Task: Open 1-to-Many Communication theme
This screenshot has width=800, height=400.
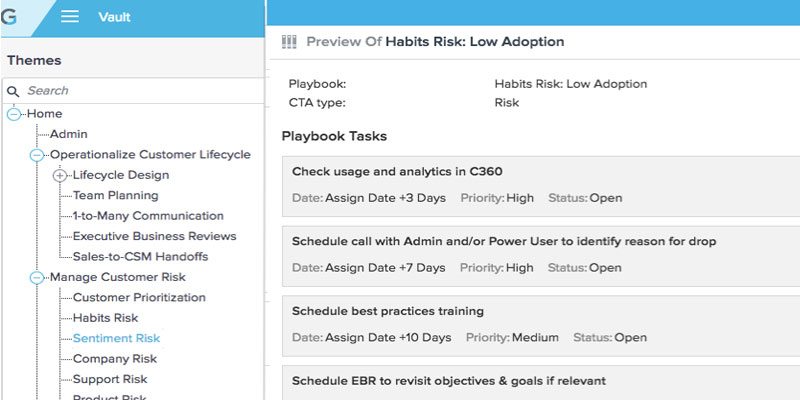Action: click(x=148, y=216)
